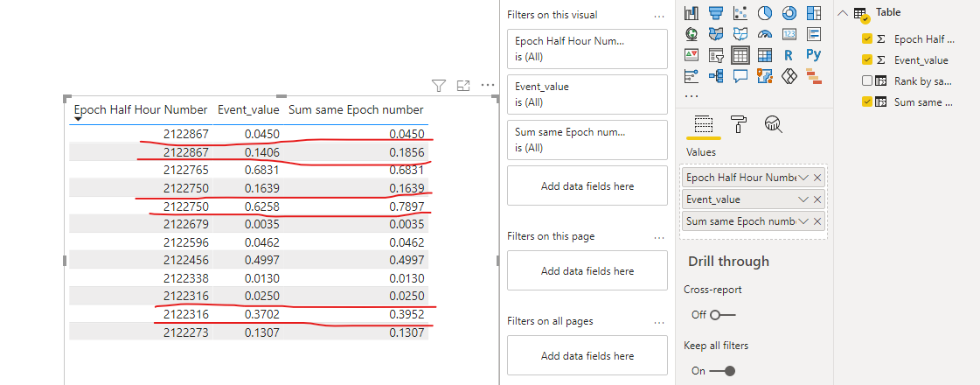This screenshot has height=385, width=980.
Task: Select the ArcGIS Maps visualization
Action: pyautogui.click(x=764, y=76)
